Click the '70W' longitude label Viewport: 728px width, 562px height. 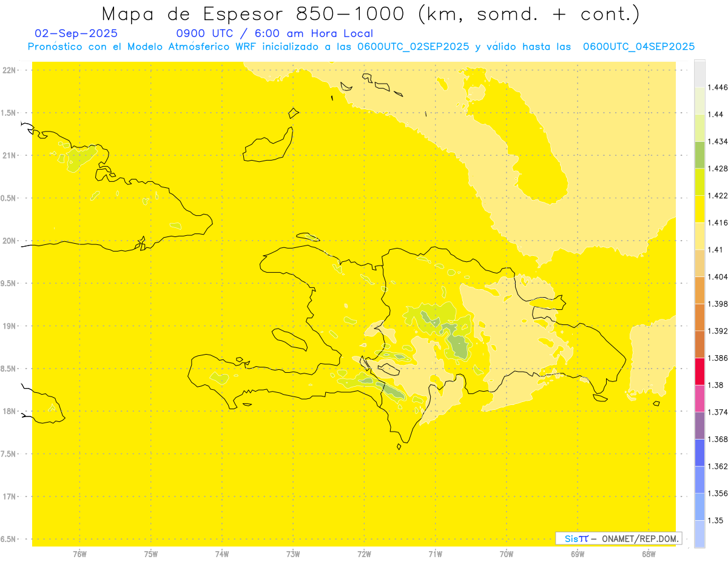pos(507,554)
